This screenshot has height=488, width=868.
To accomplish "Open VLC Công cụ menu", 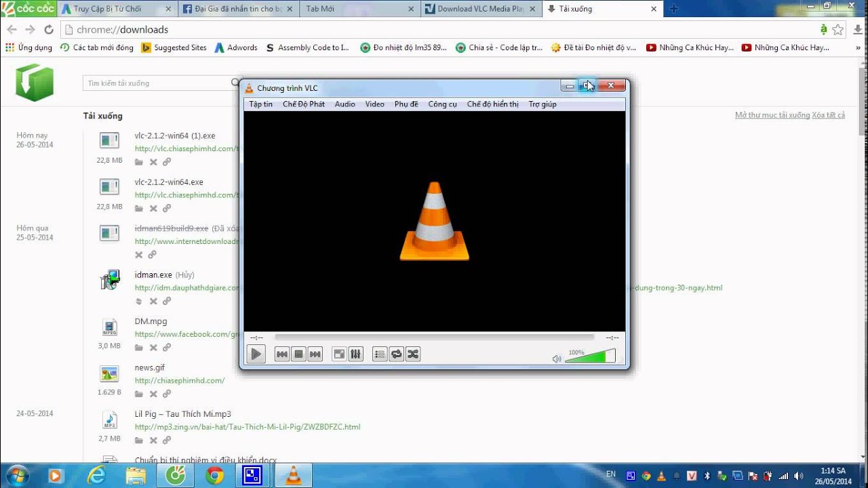I will 442,104.
